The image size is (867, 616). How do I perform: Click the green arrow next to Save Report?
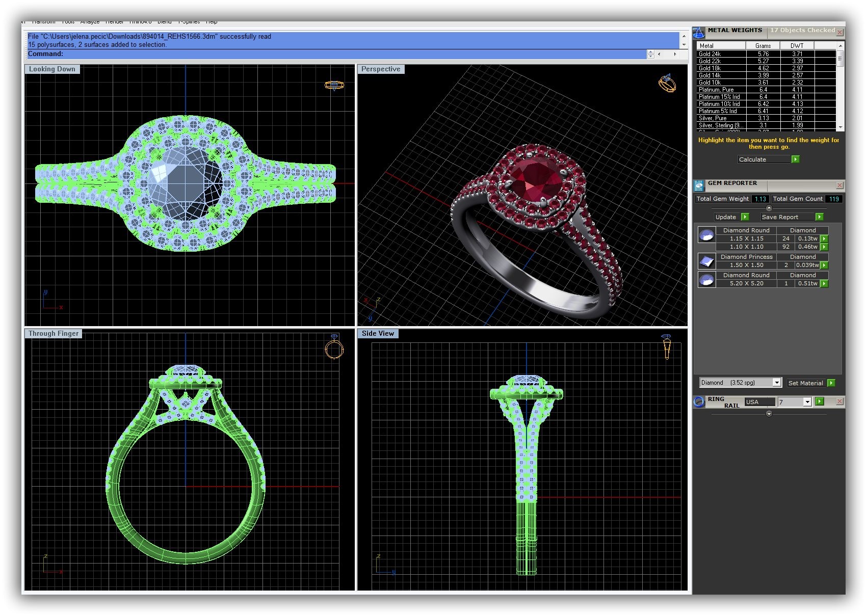tap(819, 217)
